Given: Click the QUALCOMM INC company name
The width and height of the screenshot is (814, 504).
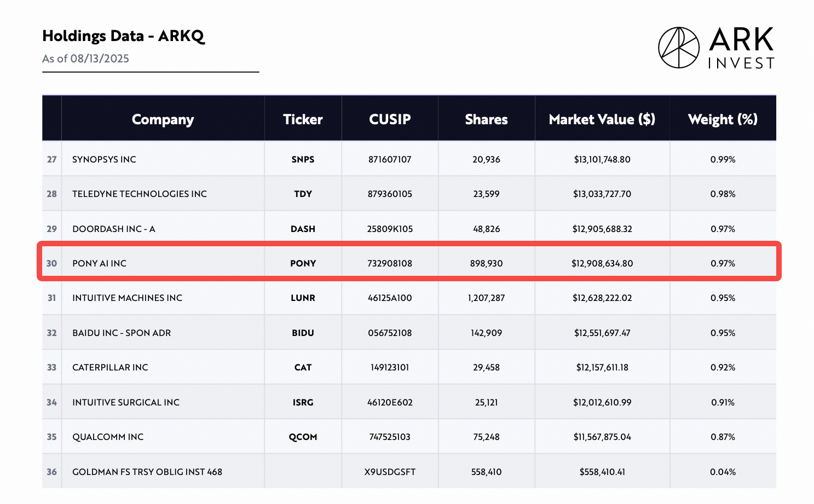Looking at the screenshot, I should (x=108, y=437).
